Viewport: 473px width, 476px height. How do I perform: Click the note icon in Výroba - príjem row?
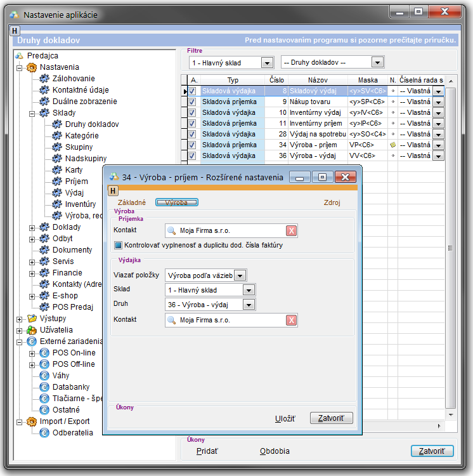click(393, 145)
